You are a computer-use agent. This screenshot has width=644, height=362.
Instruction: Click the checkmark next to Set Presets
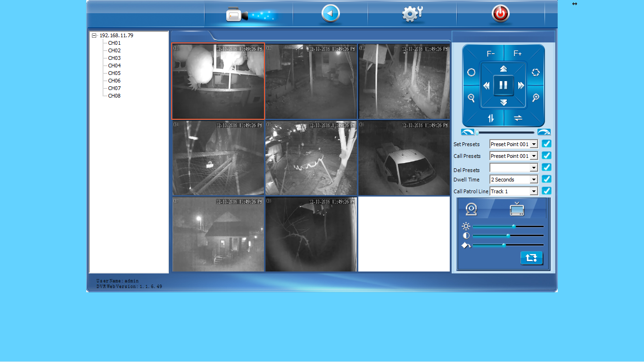pos(546,144)
